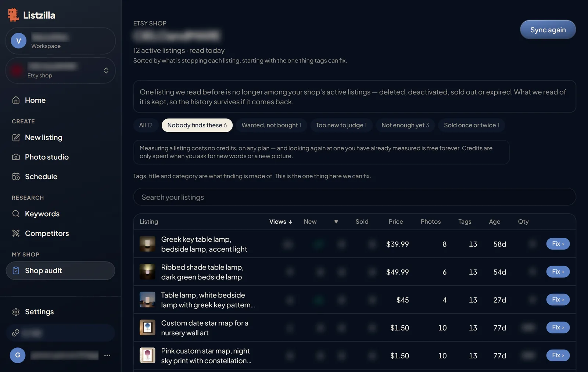Select the Wanted, not bought filter
Screen dimensions: 588x372
[271, 125]
